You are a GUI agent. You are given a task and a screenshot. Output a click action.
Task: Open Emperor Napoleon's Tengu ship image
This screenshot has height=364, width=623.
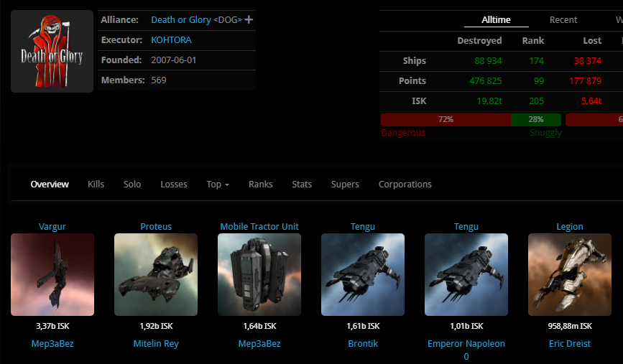click(466, 274)
